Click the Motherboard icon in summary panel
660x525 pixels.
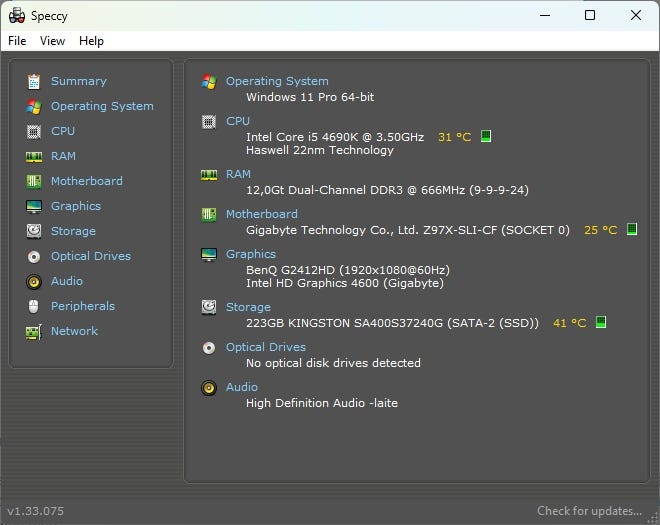point(209,215)
